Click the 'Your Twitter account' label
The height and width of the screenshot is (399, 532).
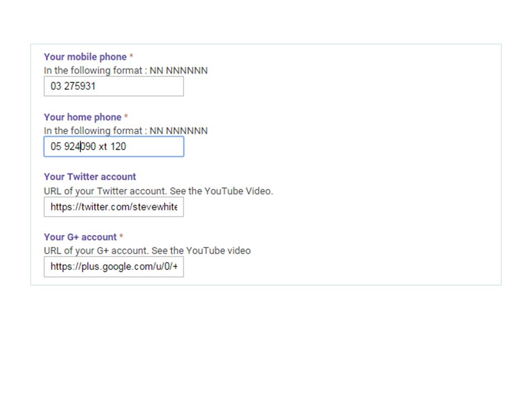pos(90,177)
